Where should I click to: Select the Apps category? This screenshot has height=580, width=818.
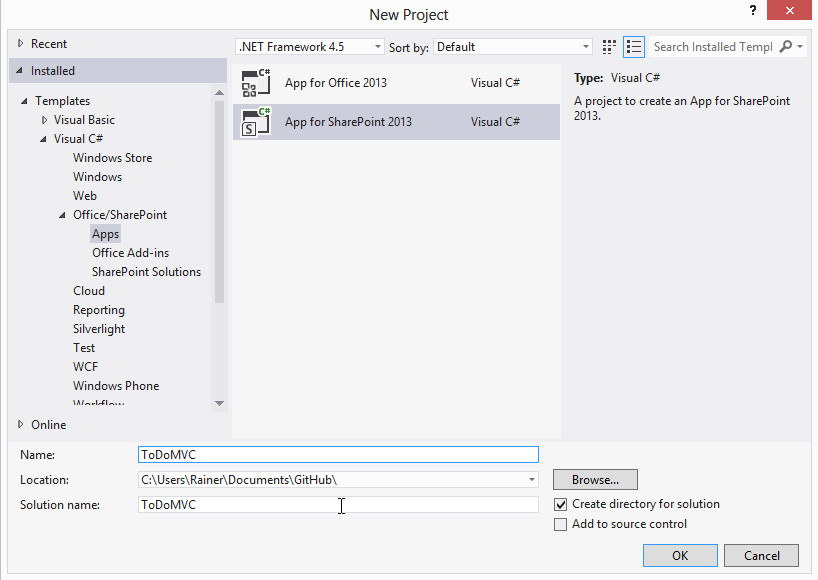click(x=105, y=234)
